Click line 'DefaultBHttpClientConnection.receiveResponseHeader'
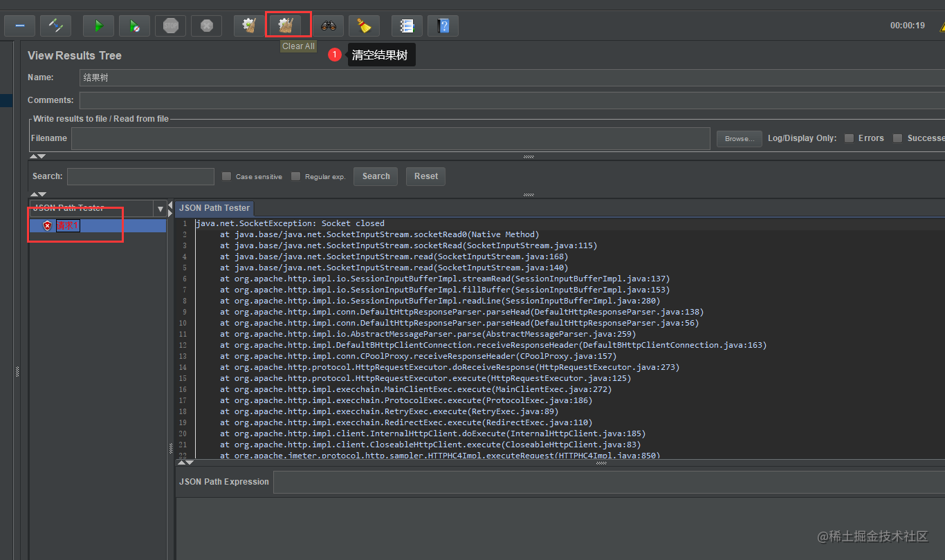This screenshot has height=560, width=945. click(x=493, y=345)
